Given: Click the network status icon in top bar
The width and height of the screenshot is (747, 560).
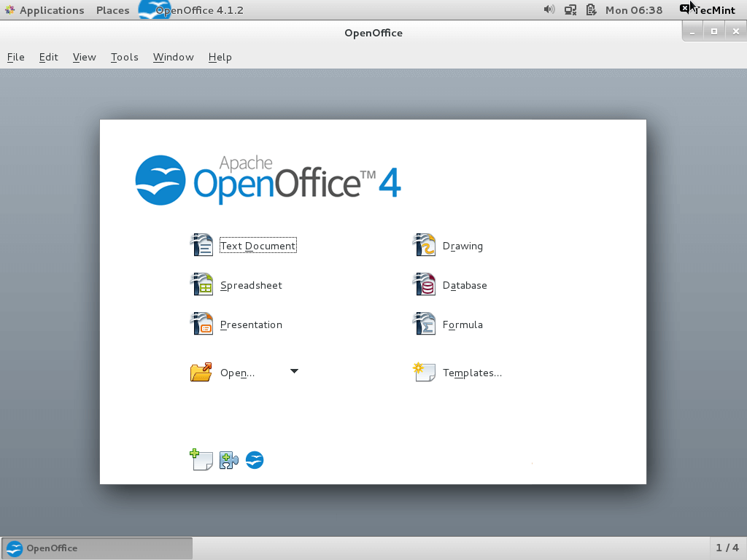Looking at the screenshot, I should pos(570,9).
